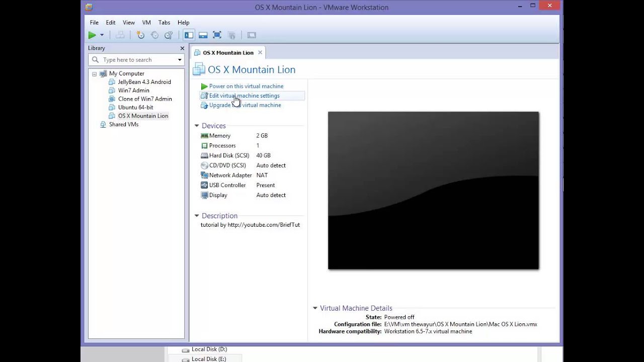Click Upgrade this virtual machine link

pos(245,106)
